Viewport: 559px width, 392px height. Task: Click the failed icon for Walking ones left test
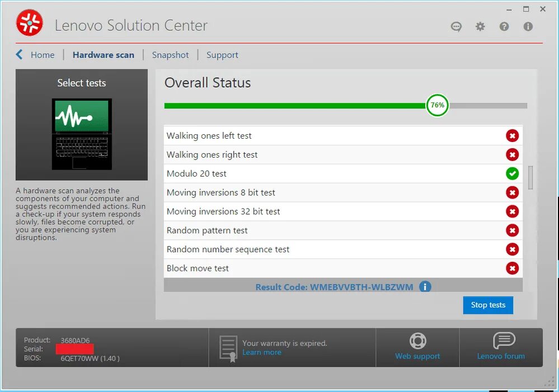(513, 136)
